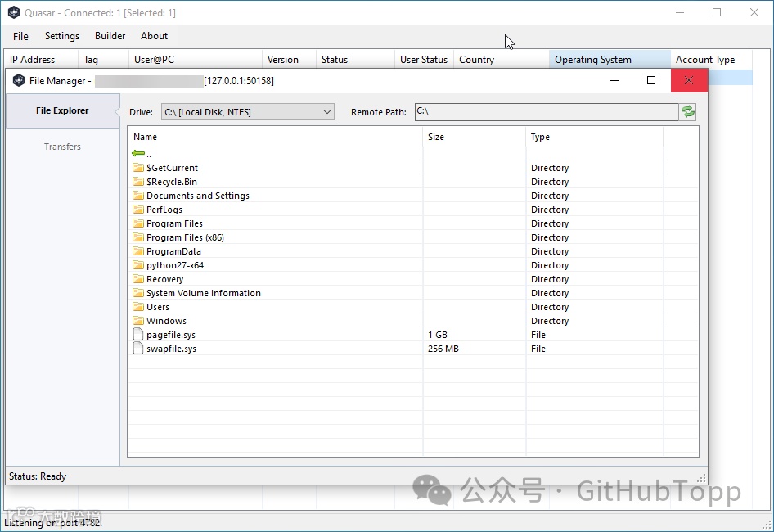Image resolution: width=774 pixels, height=532 pixels.
Task: Click the Windows folder icon
Action: (138, 321)
